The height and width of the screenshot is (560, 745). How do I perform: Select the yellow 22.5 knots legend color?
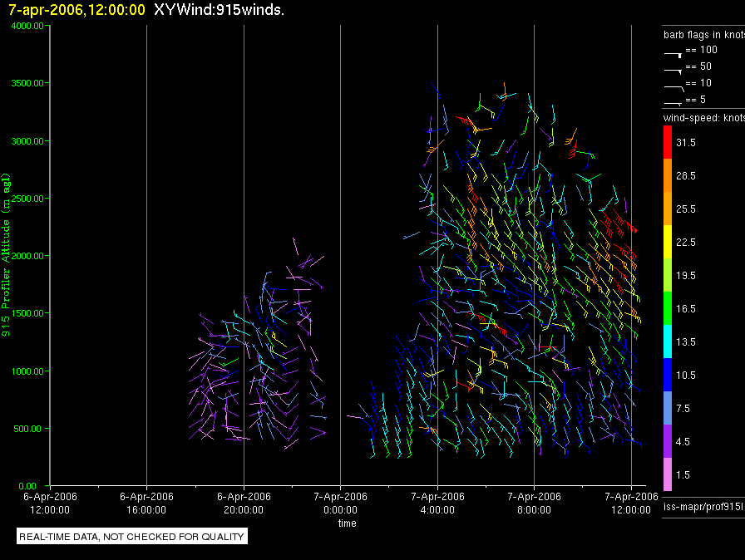[x=668, y=242]
